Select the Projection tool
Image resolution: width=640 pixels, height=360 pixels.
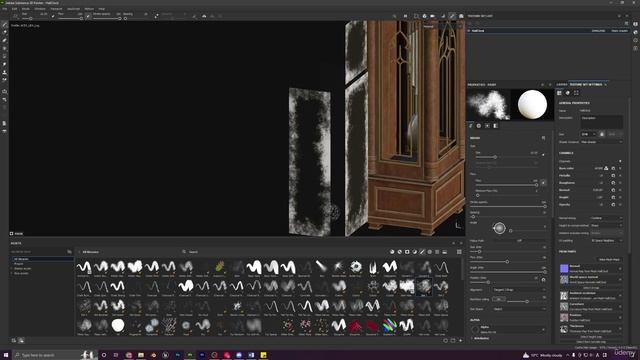coord(4,40)
